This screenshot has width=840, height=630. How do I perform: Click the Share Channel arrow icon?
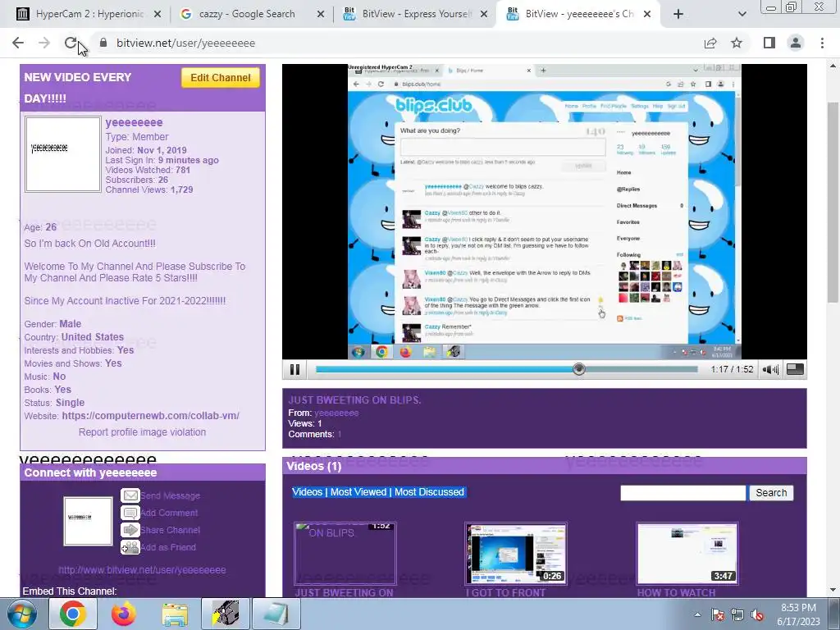(x=130, y=530)
